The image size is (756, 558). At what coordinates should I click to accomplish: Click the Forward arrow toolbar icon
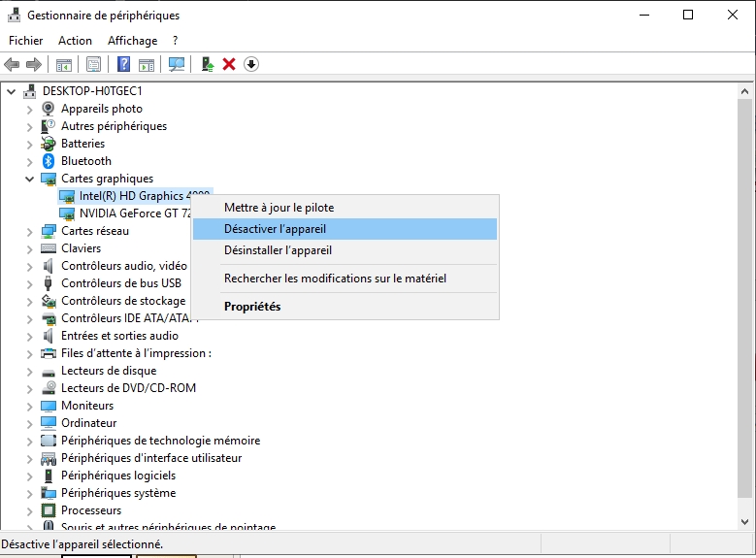pos(34,64)
